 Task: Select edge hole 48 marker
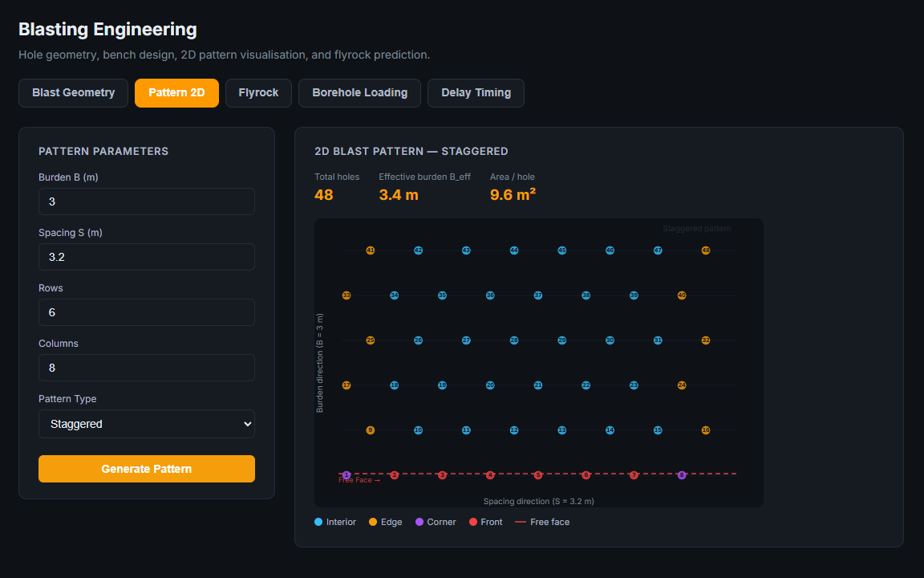pyautogui.click(x=706, y=250)
